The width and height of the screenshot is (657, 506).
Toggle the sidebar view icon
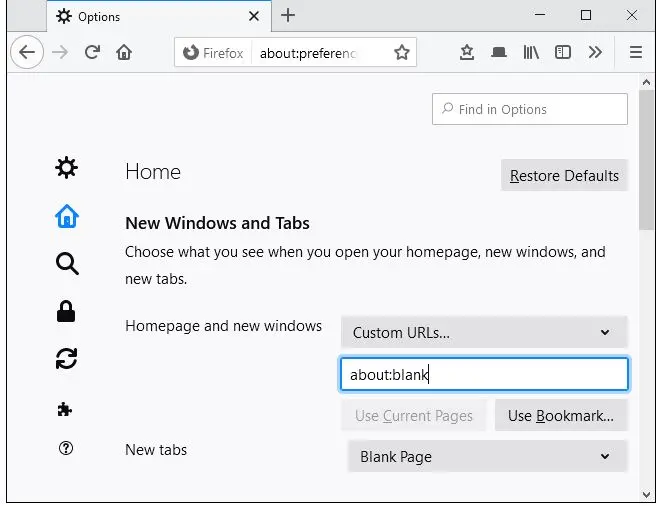point(563,53)
